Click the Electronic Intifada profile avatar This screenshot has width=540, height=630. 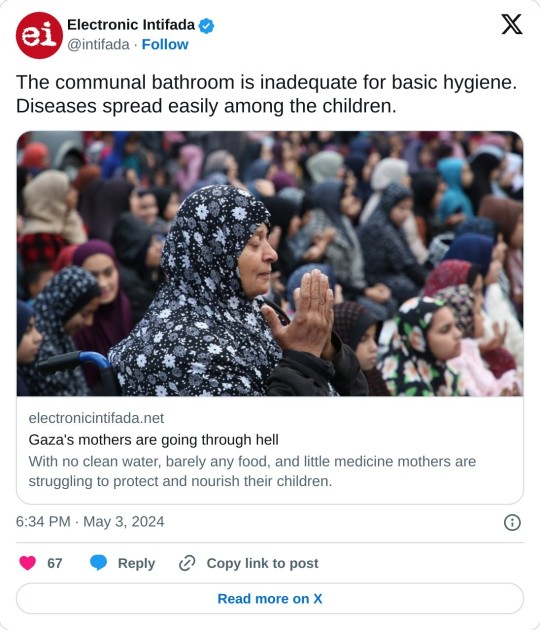pyautogui.click(x=39, y=35)
